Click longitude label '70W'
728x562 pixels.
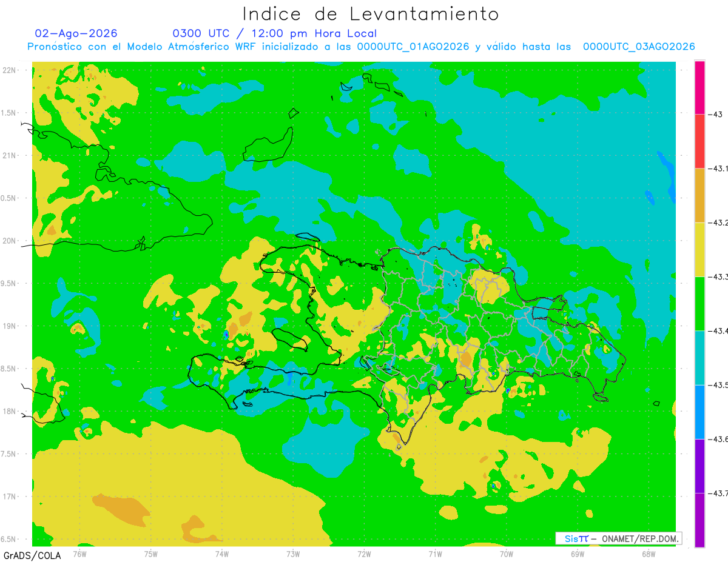pyautogui.click(x=507, y=554)
